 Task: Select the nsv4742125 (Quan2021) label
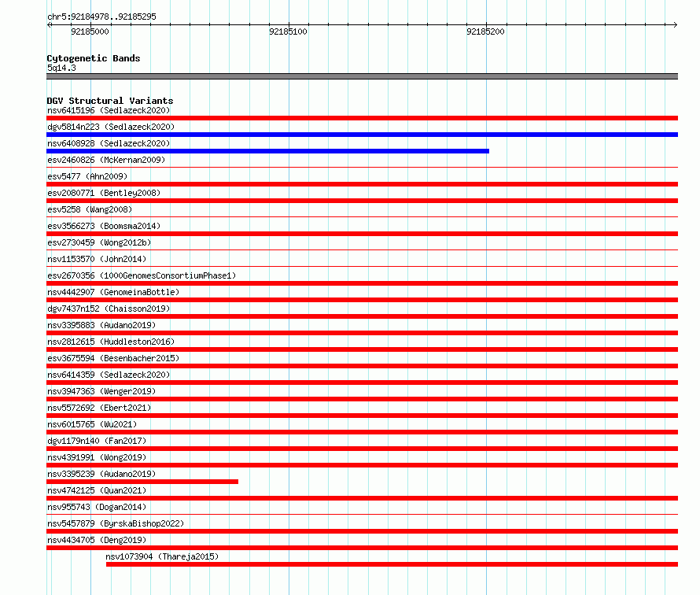(x=97, y=490)
